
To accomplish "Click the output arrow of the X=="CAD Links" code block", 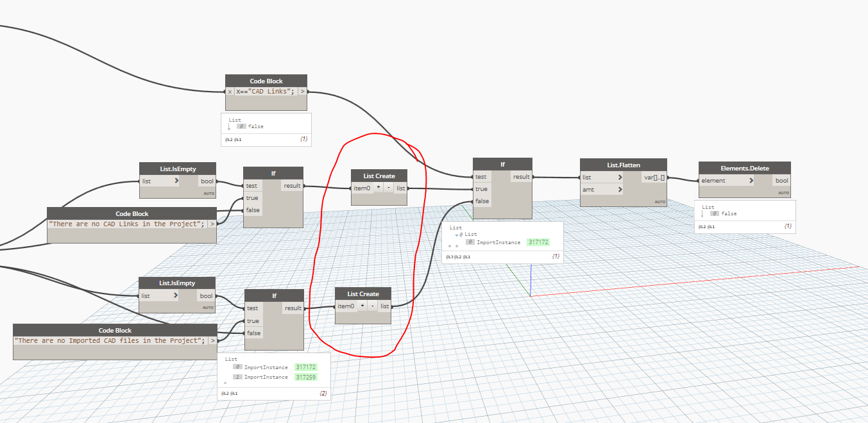I will point(302,92).
